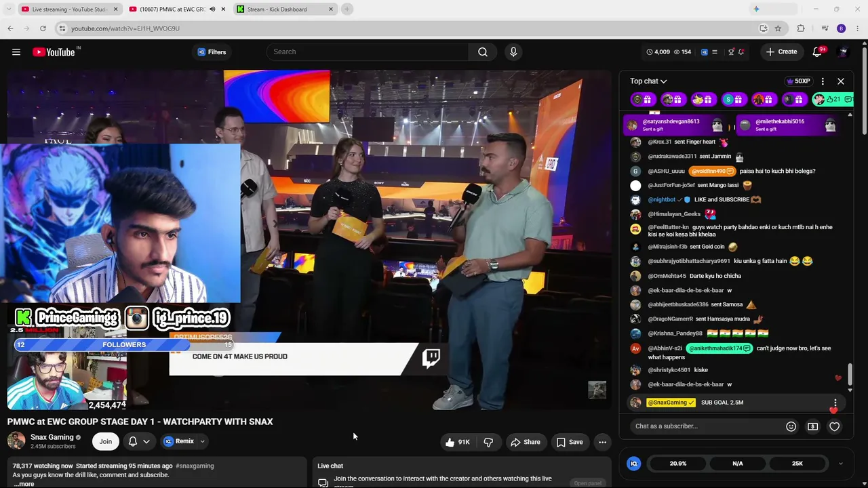Start voice search with microphone
This screenshot has height=488, width=868.
[513, 52]
